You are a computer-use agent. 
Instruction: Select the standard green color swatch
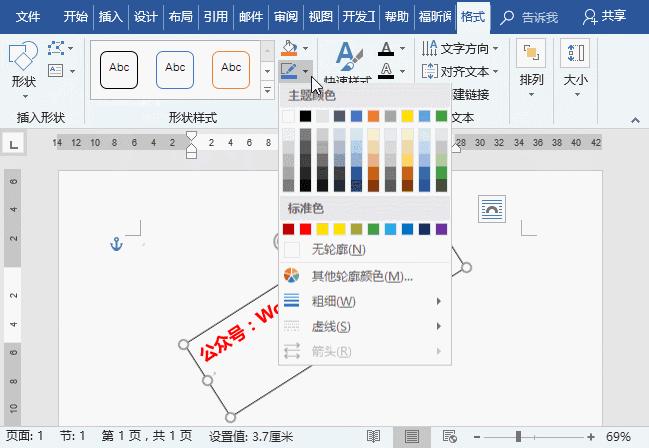pyautogui.click(x=373, y=229)
